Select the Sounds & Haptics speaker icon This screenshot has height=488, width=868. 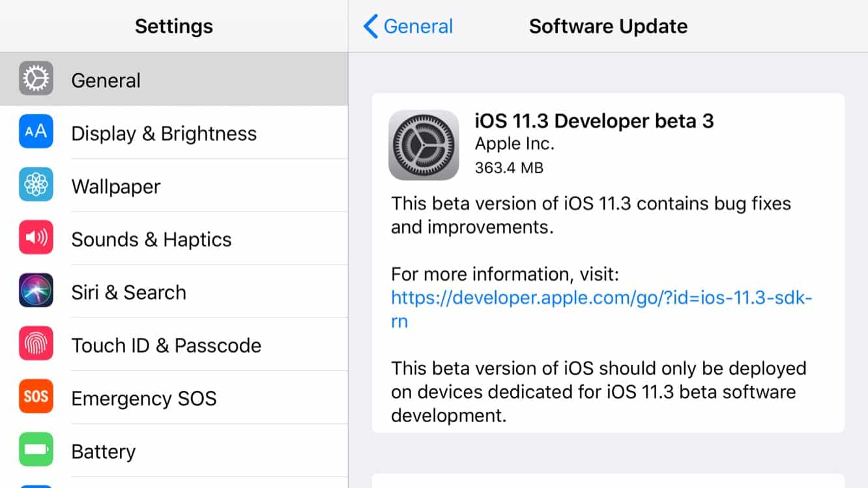pyautogui.click(x=36, y=238)
